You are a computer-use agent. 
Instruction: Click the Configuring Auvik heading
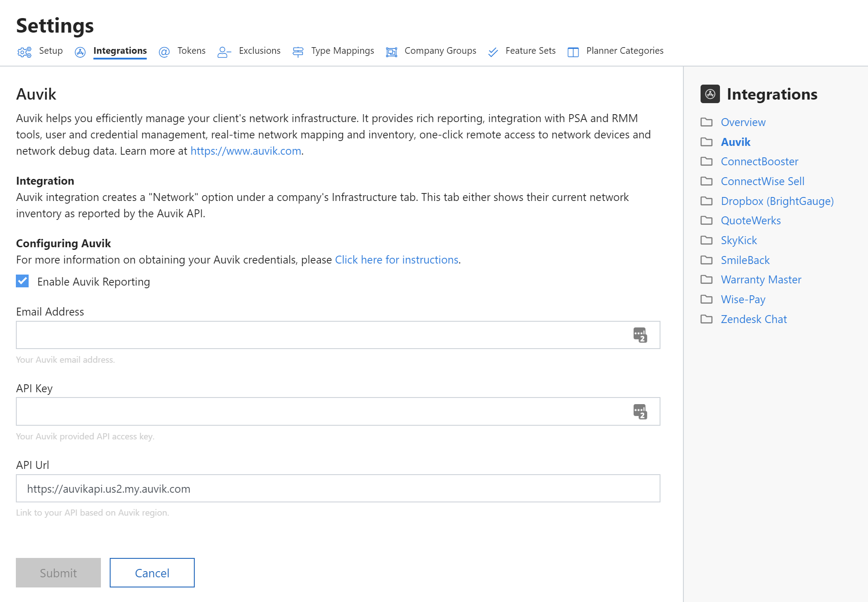(x=63, y=243)
